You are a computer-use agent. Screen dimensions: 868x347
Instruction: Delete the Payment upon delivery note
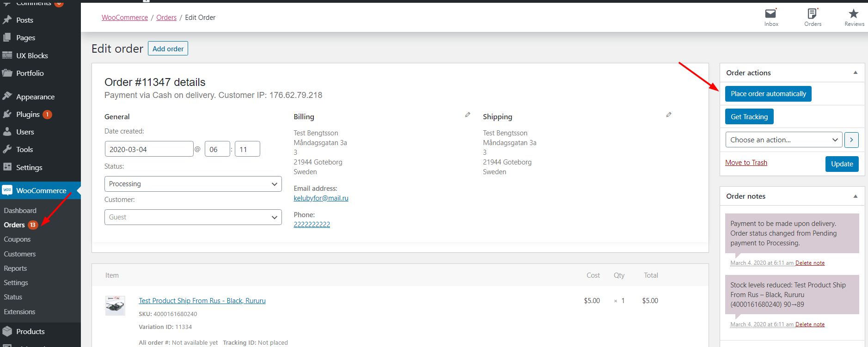[810, 263]
